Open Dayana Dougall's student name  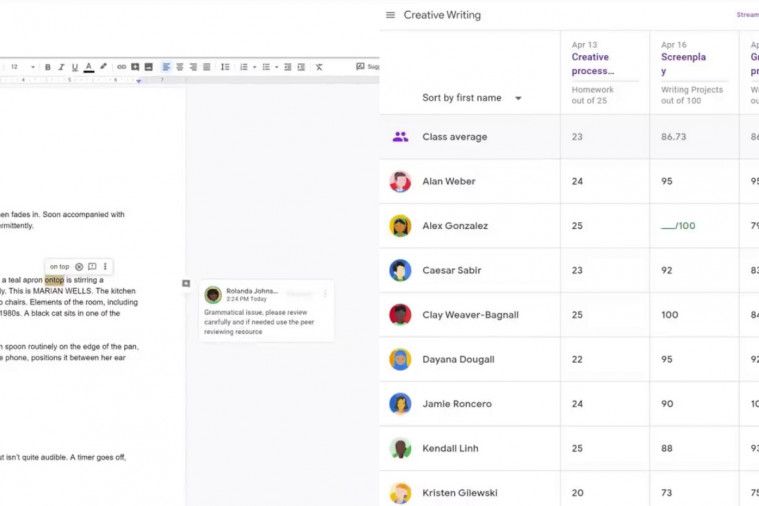tap(458, 359)
